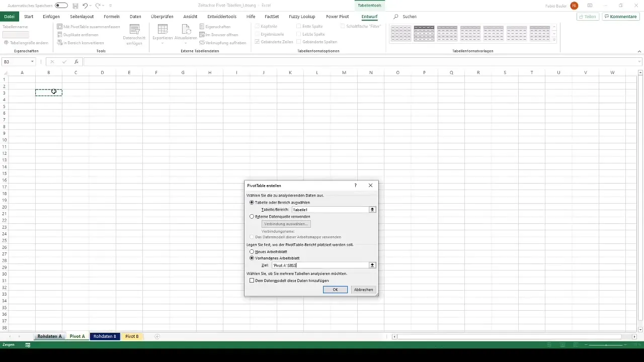The image size is (644, 362).
Task: Switch to Pivot A sheet tab
Action: pyautogui.click(x=77, y=336)
